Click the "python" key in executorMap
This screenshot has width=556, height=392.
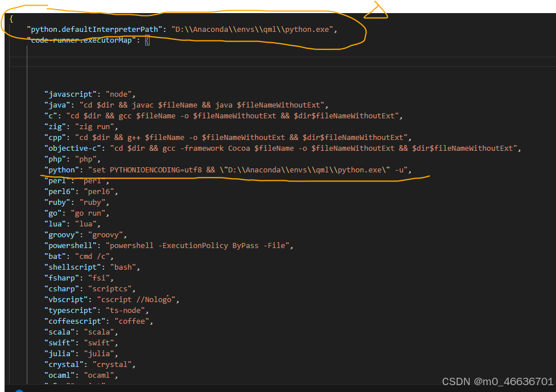coord(61,170)
